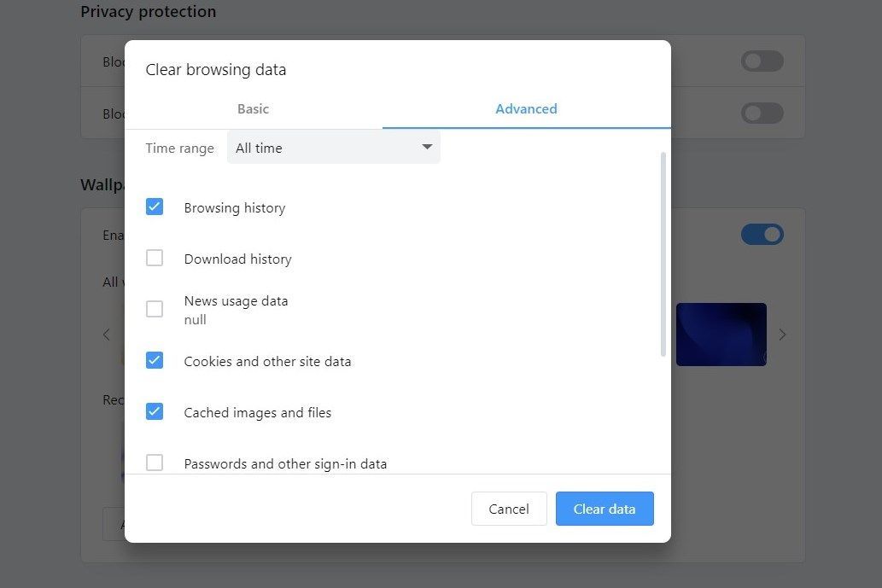The height and width of the screenshot is (588, 882).
Task: Switch to the Basic tab
Action: pos(253,109)
